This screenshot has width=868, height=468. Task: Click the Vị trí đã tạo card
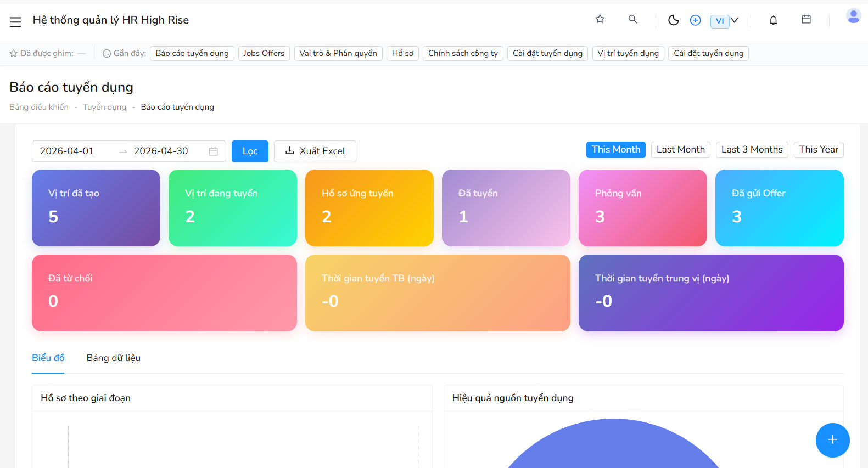coord(96,208)
